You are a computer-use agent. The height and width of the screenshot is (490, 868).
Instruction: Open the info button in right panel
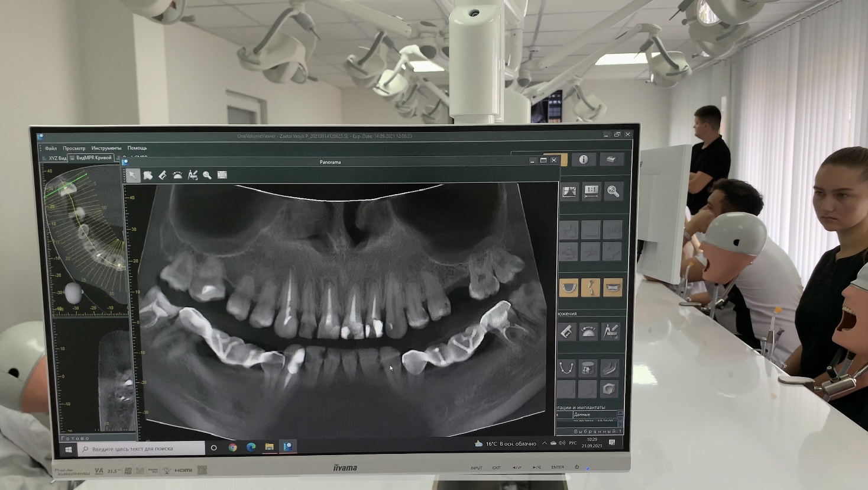(584, 160)
